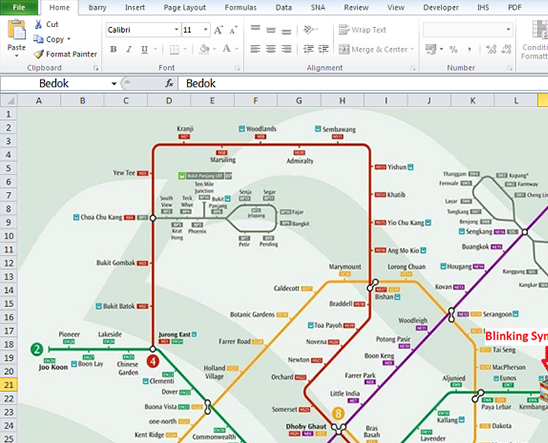This screenshot has width=548, height=443.
Task: Click the Increase Font Size icon
Action: [218, 30]
